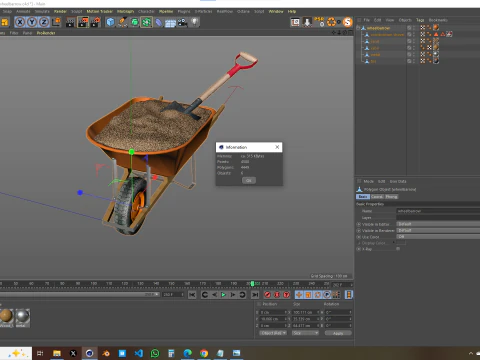Click OK in Information dialog
The image size is (480, 360).
tap(249, 180)
